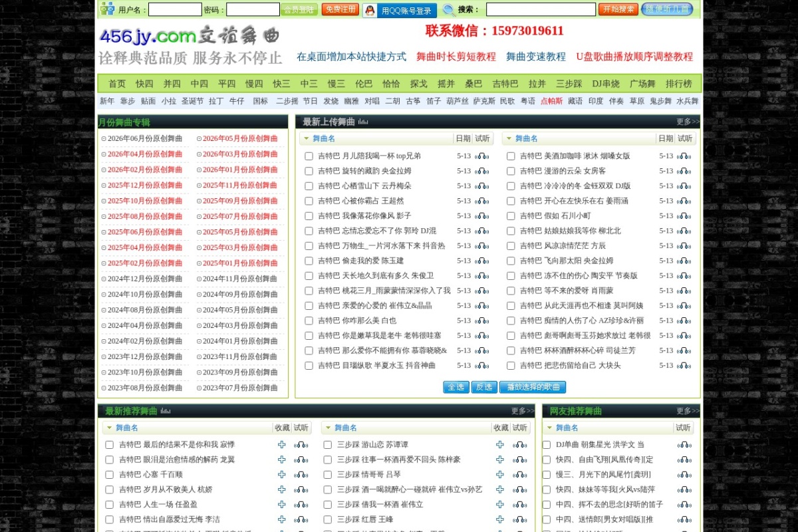Tick checkbox beside 漫游的云朵 女房客
798x532 pixels.
coord(511,171)
